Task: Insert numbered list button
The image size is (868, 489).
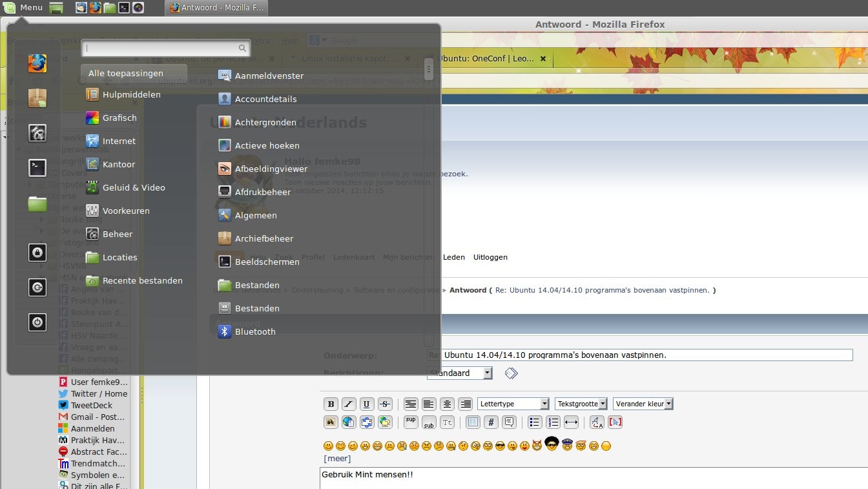Action: [553, 422]
